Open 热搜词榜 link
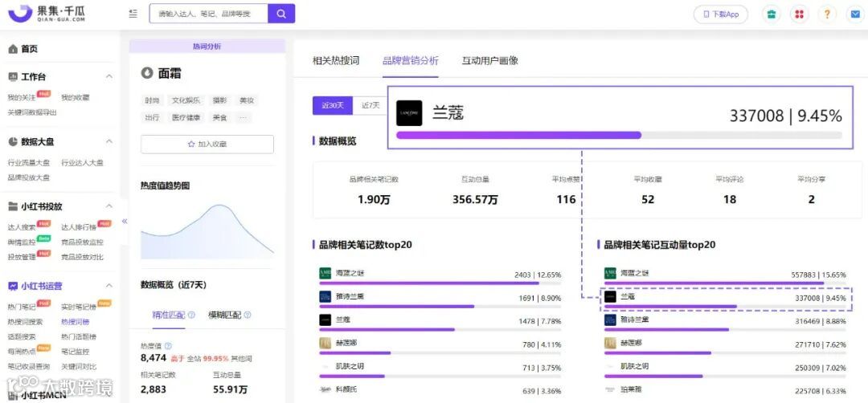The height and width of the screenshot is (403, 868). click(x=76, y=322)
